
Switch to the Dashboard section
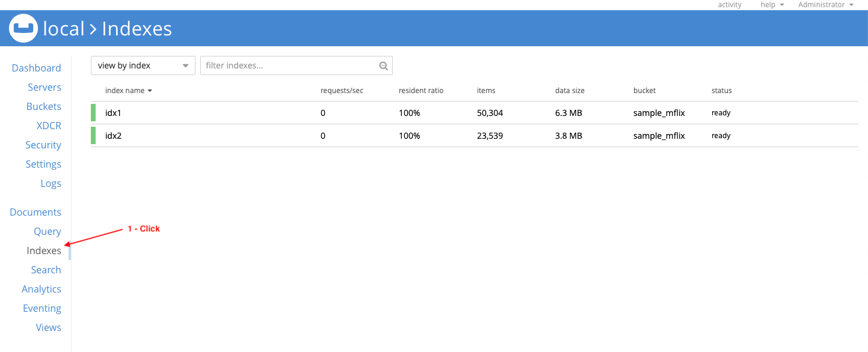point(36,68)
